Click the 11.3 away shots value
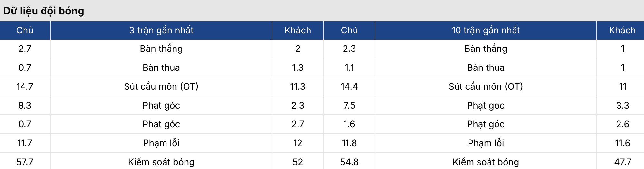The width and height of the screenshot is (644, 169). point(298,86)
